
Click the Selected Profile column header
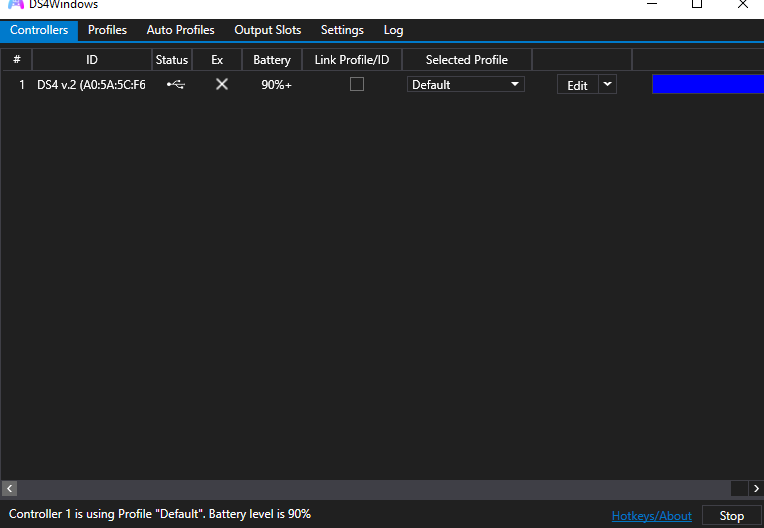[467, 60]
